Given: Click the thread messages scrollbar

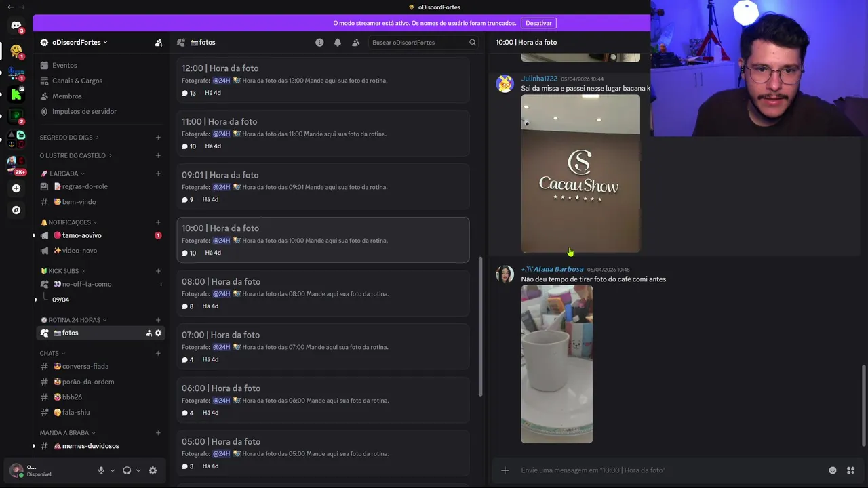Looking at the screenshot, I should [x=863, y=405].
